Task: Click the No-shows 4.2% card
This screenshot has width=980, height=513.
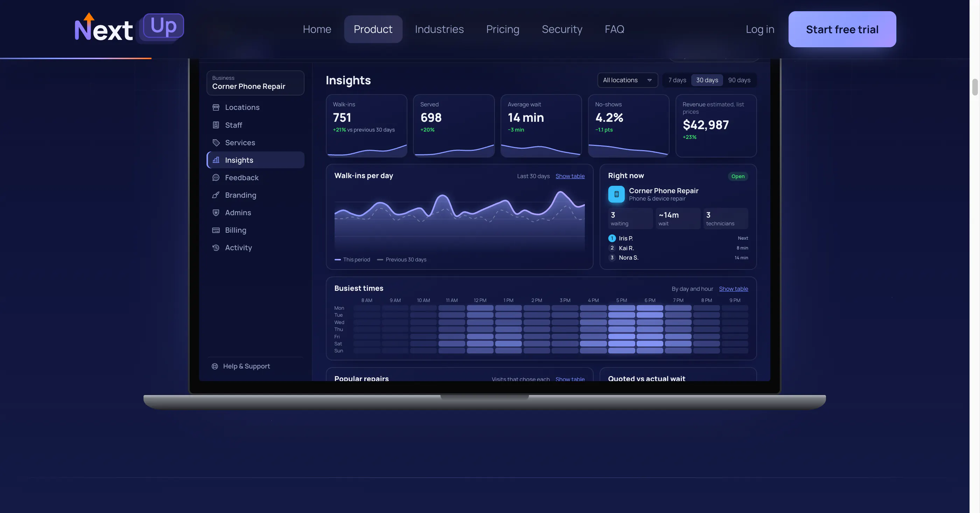Action: point(629,126)
